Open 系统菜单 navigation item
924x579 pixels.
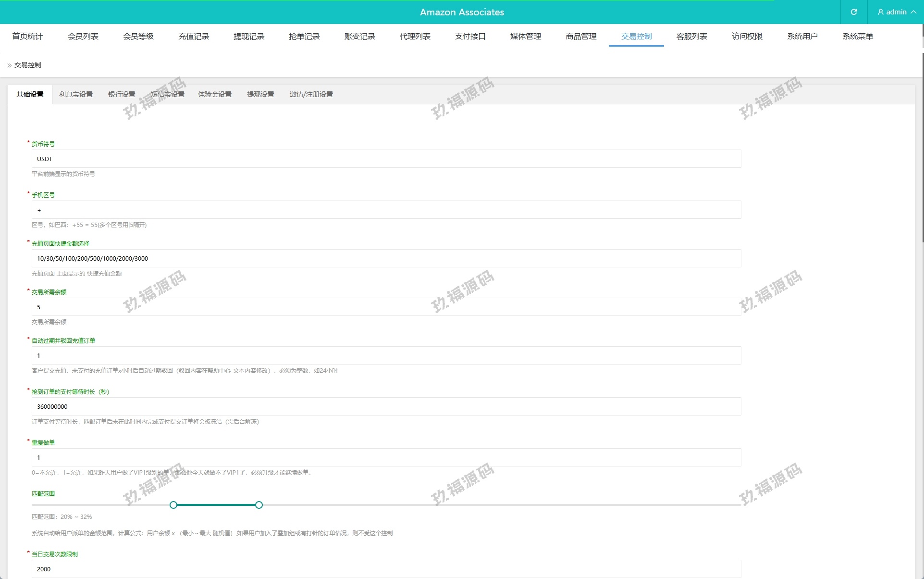(857, 37)
